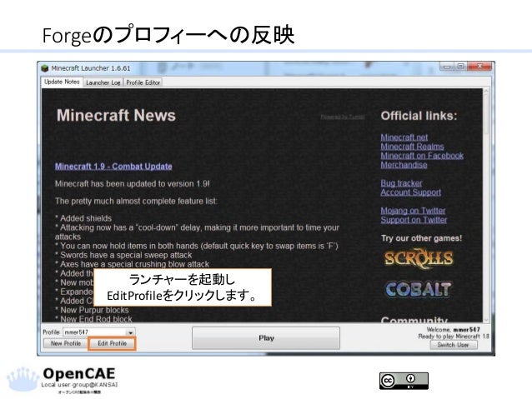Open the Minecraft 1.9 - Combat Update link
Screen dimensions: 532x399
pyautogui.click(x=113, y=167)
